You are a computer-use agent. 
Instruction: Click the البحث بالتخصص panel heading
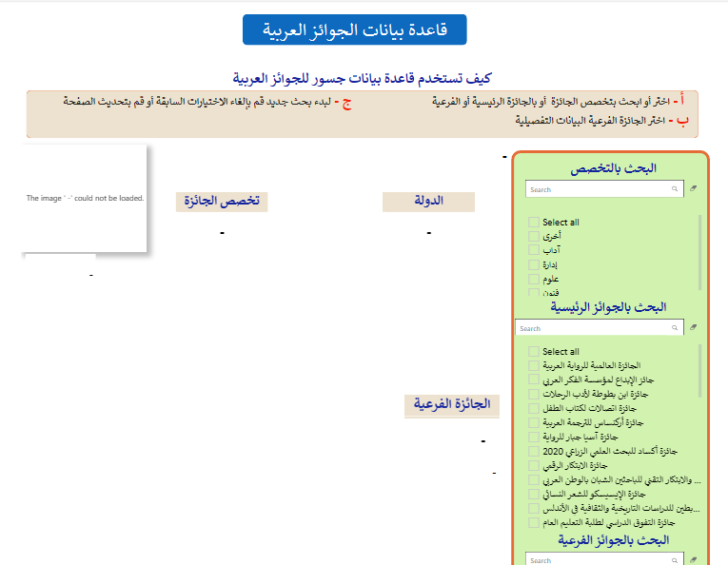[x=613, y=168]
